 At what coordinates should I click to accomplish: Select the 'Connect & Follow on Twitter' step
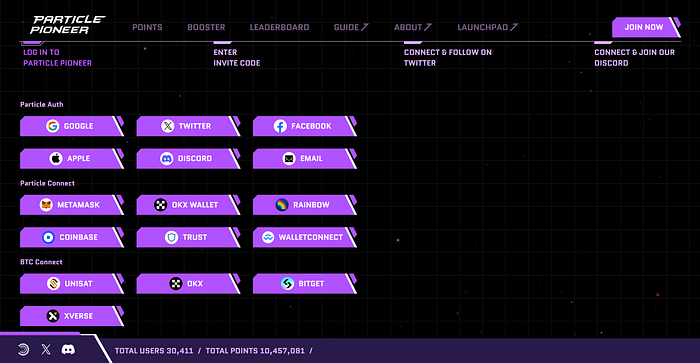click(448, 58)
